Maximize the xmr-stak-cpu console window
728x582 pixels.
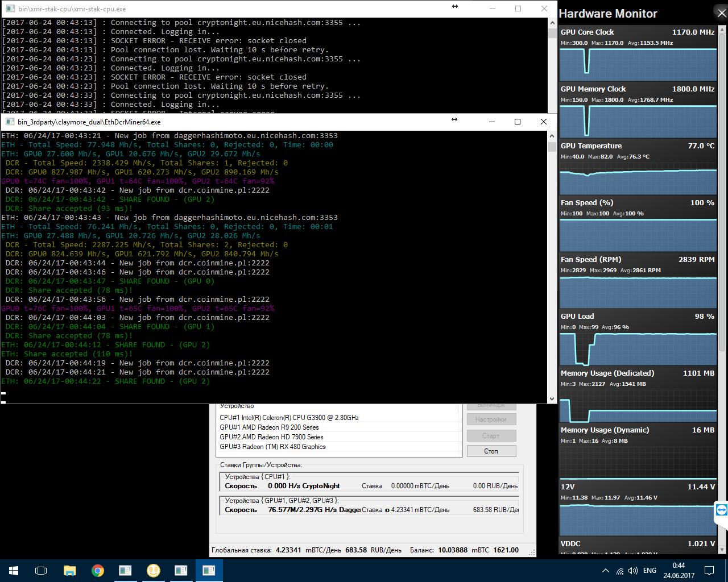click(518, 9)
